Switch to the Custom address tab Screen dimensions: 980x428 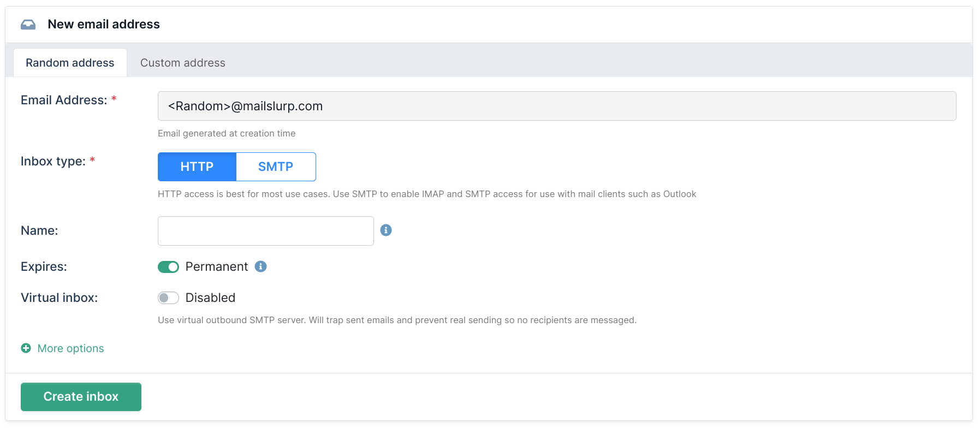coord(183,63)
